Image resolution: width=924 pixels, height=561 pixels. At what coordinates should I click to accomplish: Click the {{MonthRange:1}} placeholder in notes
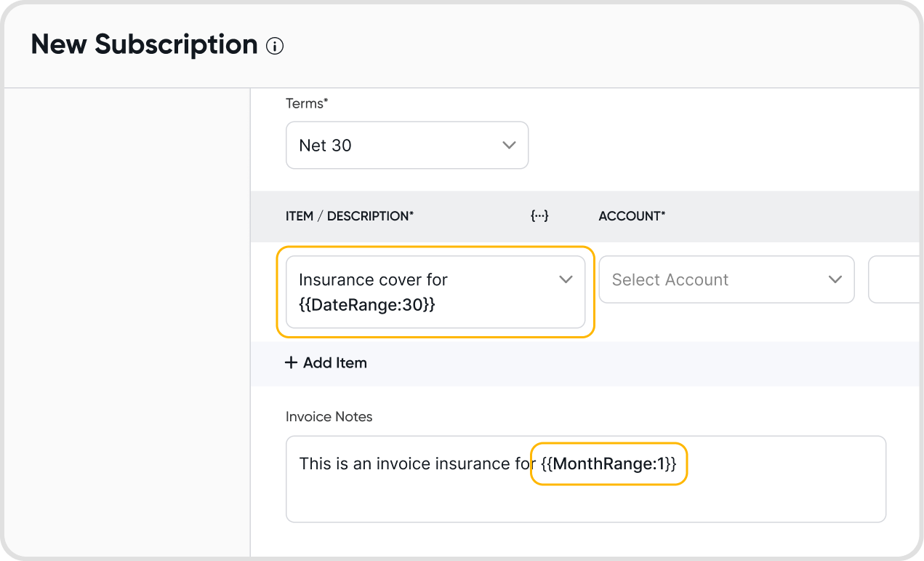[609, 464]
